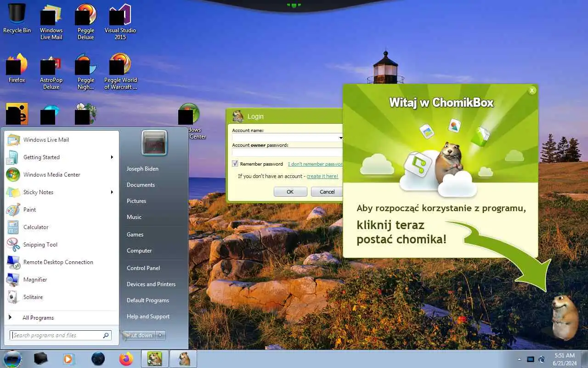Open the clock and date in the tray
Image resolution: width=588 pixels, height=368 pixels.
click(x=564, y=359)
